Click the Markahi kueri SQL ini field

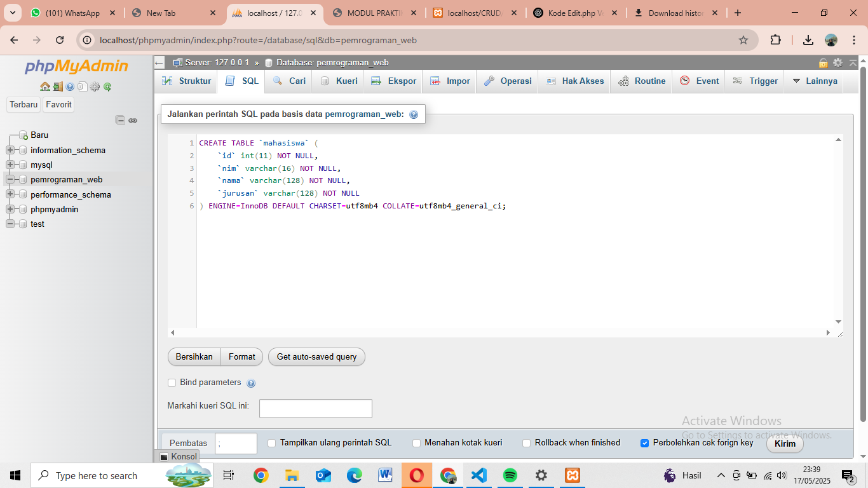(x=315, y=409)
